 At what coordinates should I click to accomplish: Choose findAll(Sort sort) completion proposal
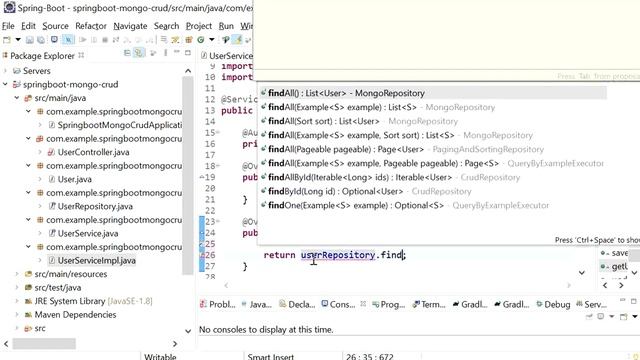(433, 121)
